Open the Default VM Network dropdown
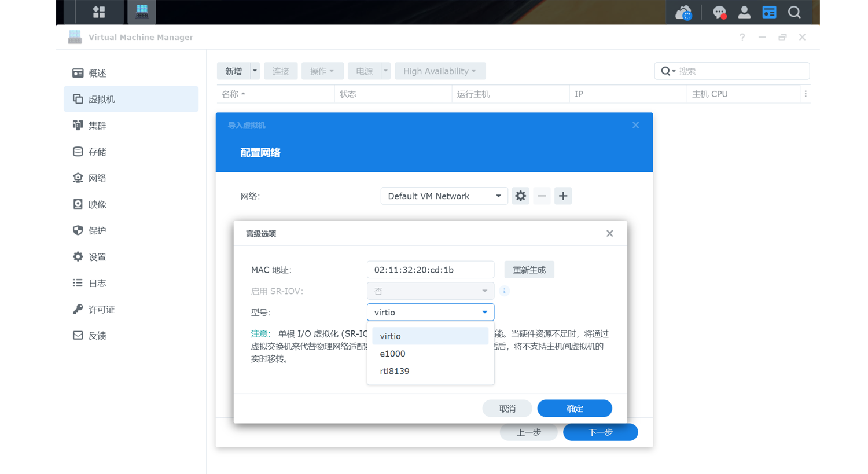 click(444, 196)
